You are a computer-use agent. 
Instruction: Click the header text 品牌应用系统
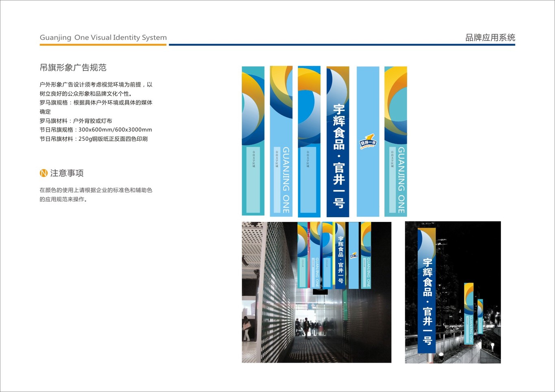tap(490, 38)
